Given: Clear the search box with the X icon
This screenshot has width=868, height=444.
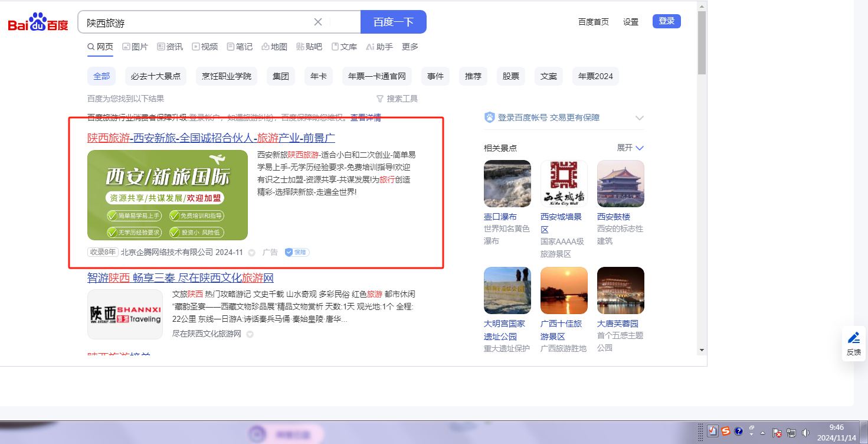Looking at the screenshot, I should [x=317, y=22].
